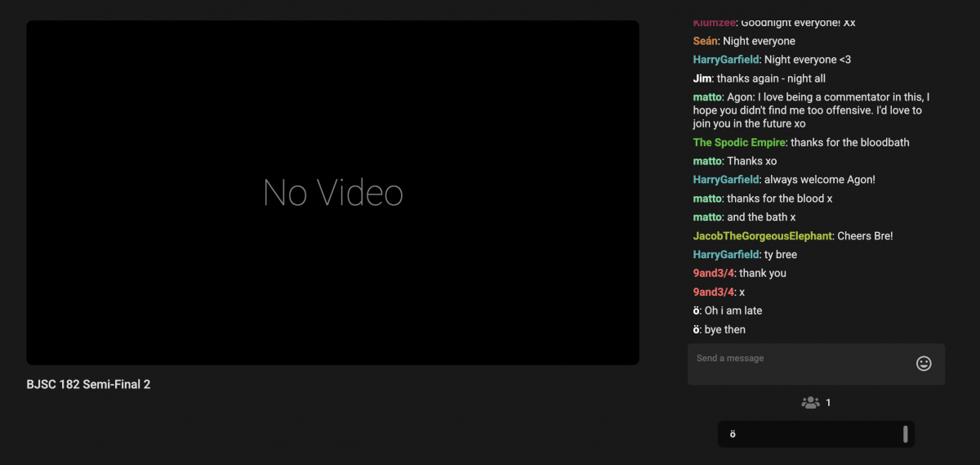Click the viewer list scrollbar handle
This screenshot has width=980, height=465.
905,434
